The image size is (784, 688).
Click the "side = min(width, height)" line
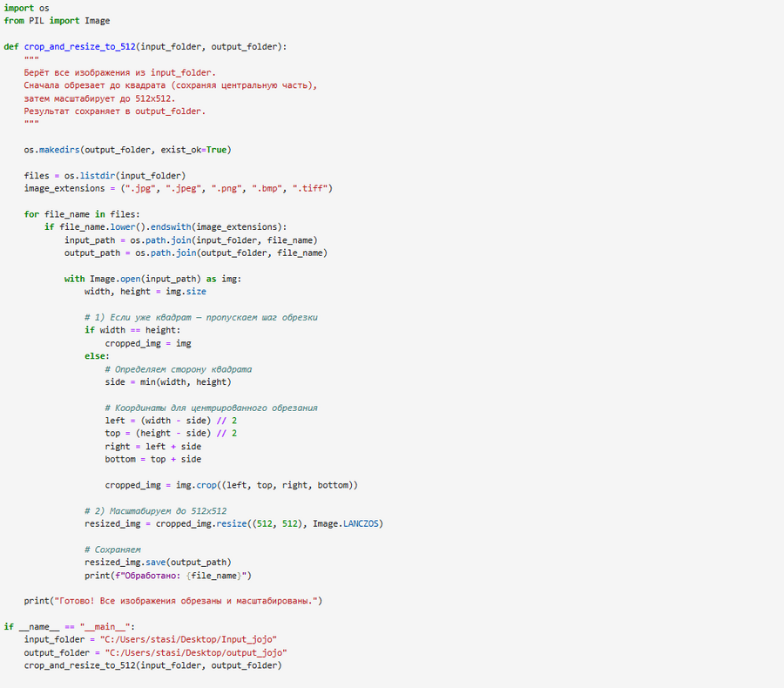point(168,381)
